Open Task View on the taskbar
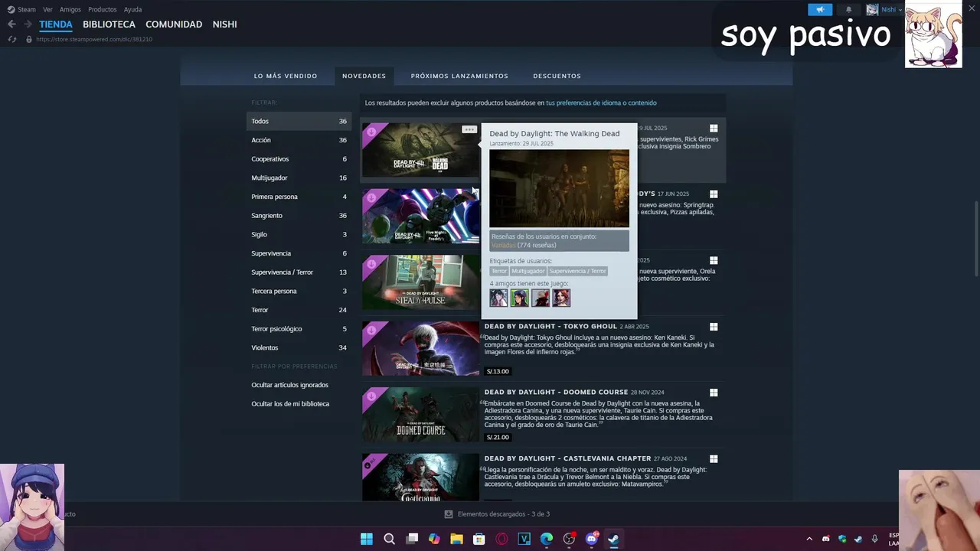Image resolution: width=980 pixels, height=551 pixels. pyautogui.click(x=412, y=539)
